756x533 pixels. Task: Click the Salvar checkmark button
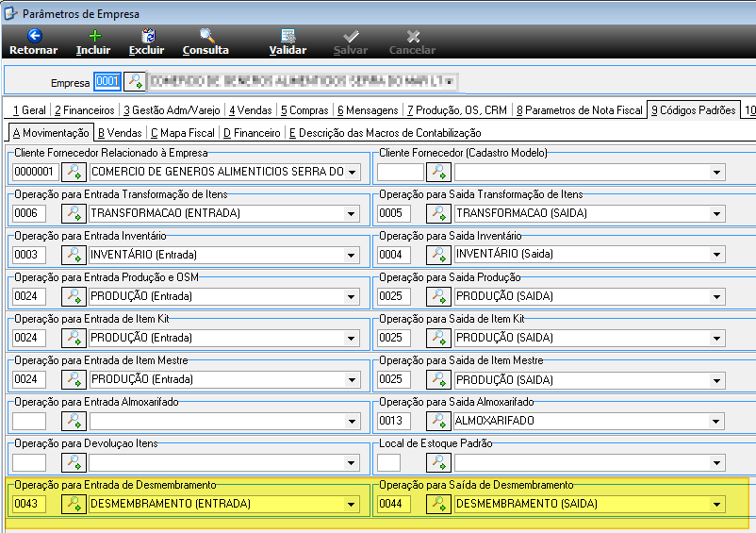click(x=351, y=42)
